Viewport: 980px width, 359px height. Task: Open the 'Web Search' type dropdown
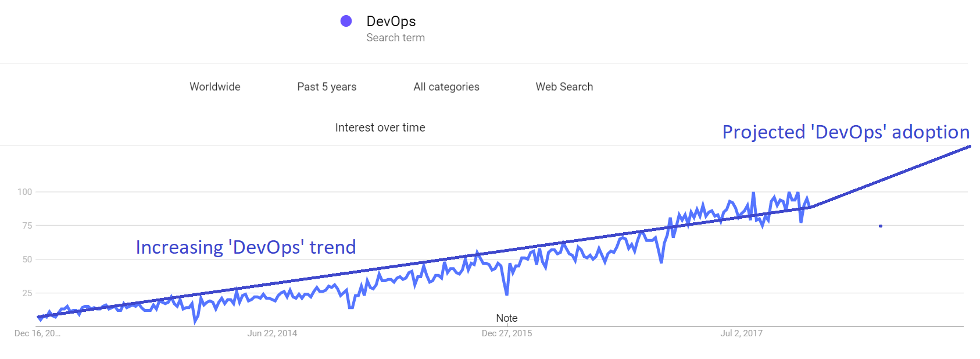click(x=564, y=87)
